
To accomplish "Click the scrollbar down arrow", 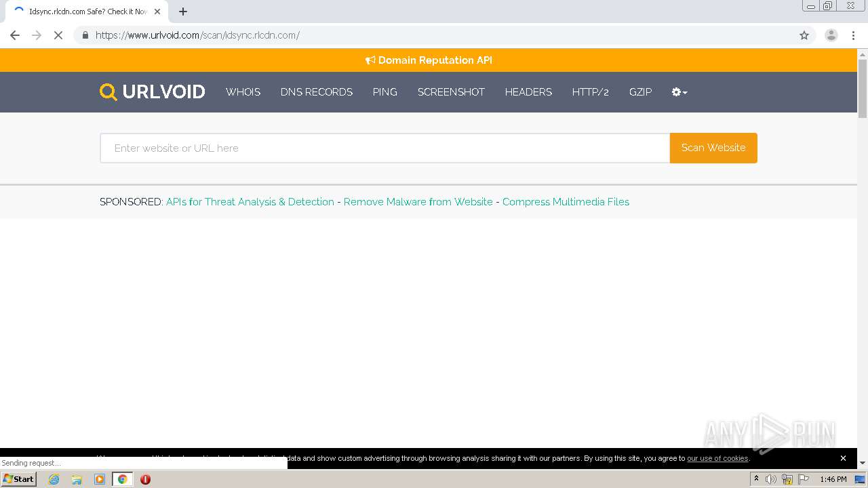I will pyautogui.click(x=863, y=463).
